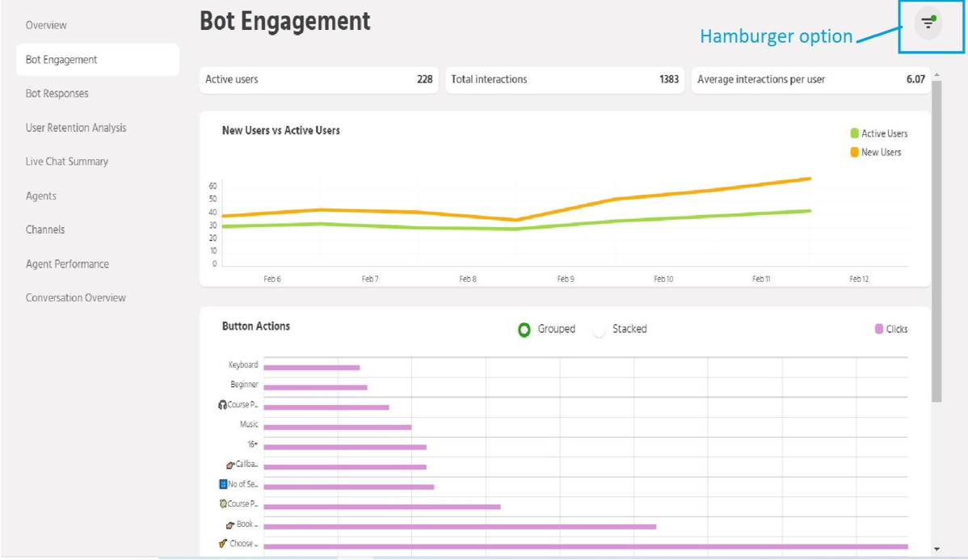968x560 pixels.
Task: Toggle the Active Users legend series
Action: (878, 133)
